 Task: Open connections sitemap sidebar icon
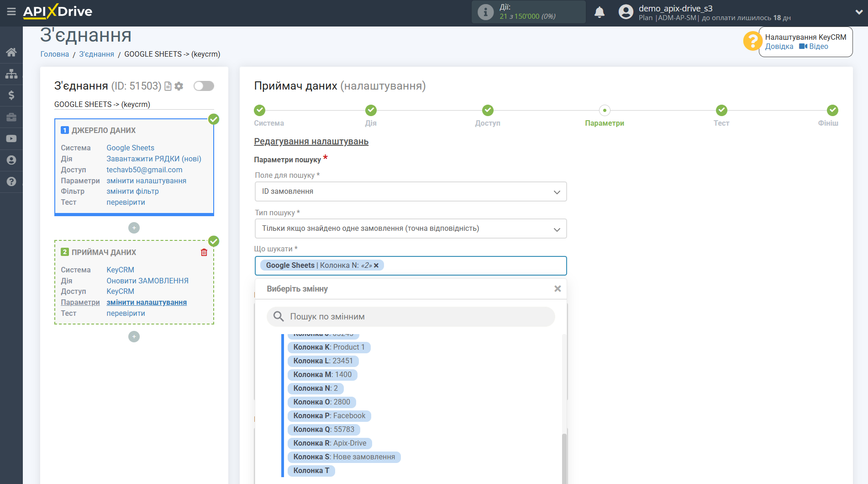[11, 74]
